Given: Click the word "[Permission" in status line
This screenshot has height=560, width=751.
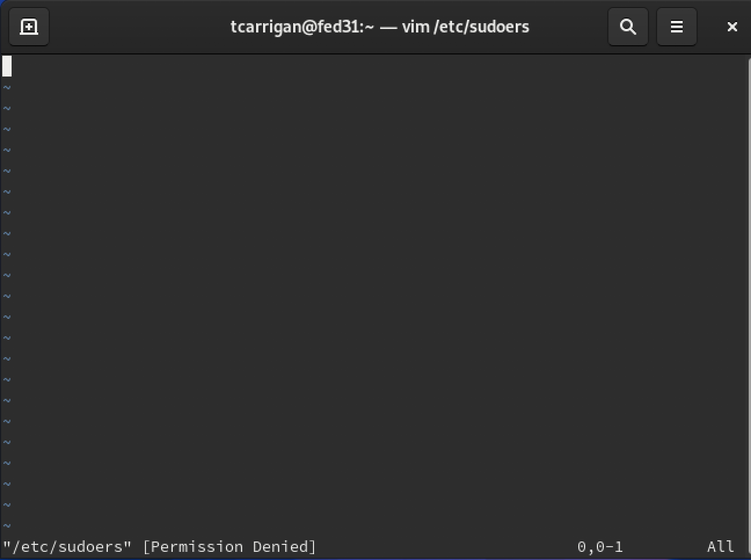Looking at the screenshot, I should [193, 547].
